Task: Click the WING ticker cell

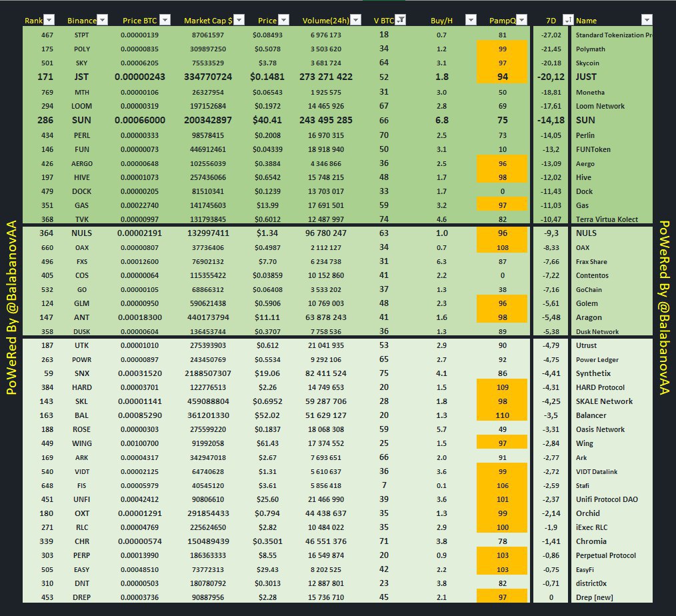Action: tap(81, 443)
